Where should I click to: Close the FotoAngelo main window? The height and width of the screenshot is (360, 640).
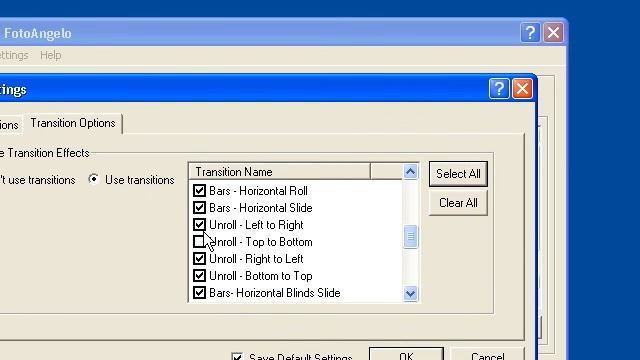[x=553, y=33]
